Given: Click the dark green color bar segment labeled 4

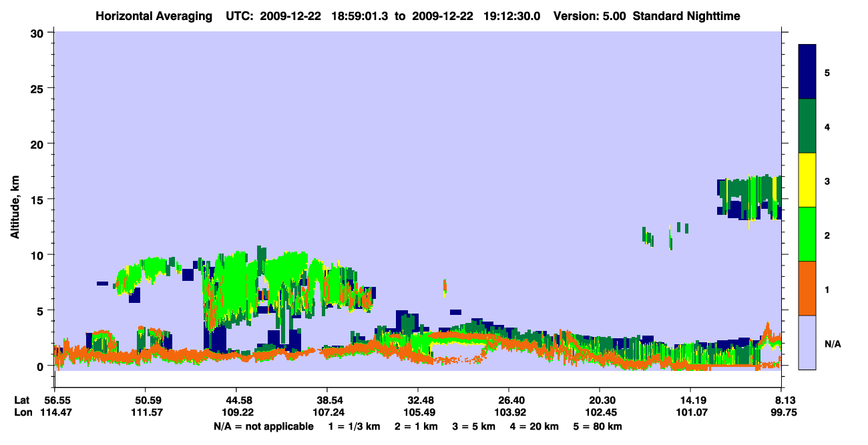Looking at the screenshot, I should click(807, 126).
